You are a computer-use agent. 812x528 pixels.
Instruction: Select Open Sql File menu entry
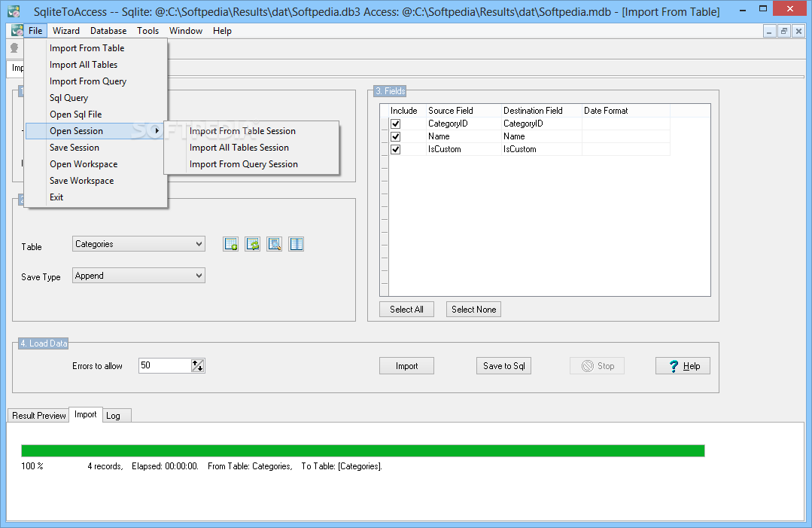click(x=96, y=114)
